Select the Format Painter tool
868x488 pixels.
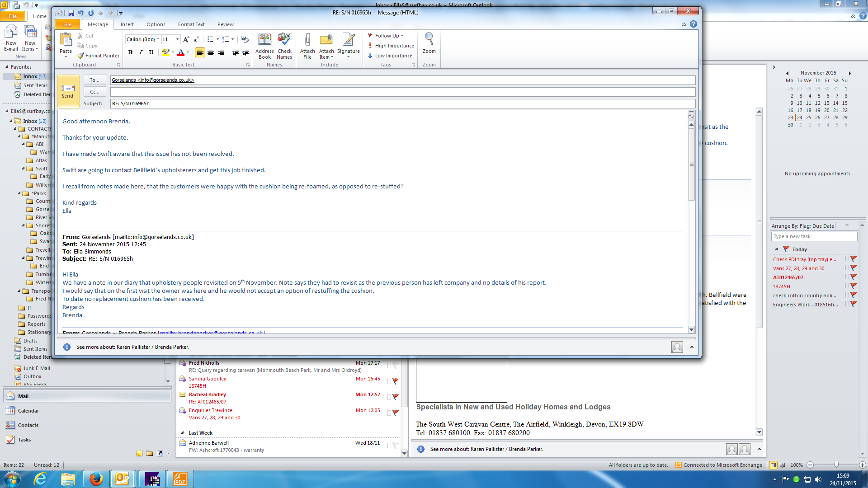point(98,56)
